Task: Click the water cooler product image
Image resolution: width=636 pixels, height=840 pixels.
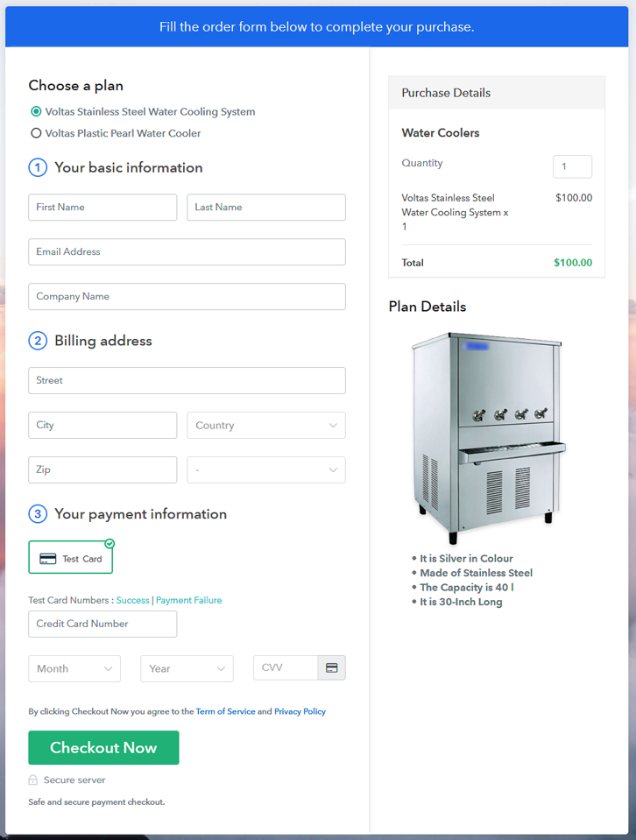Action: 488,438
